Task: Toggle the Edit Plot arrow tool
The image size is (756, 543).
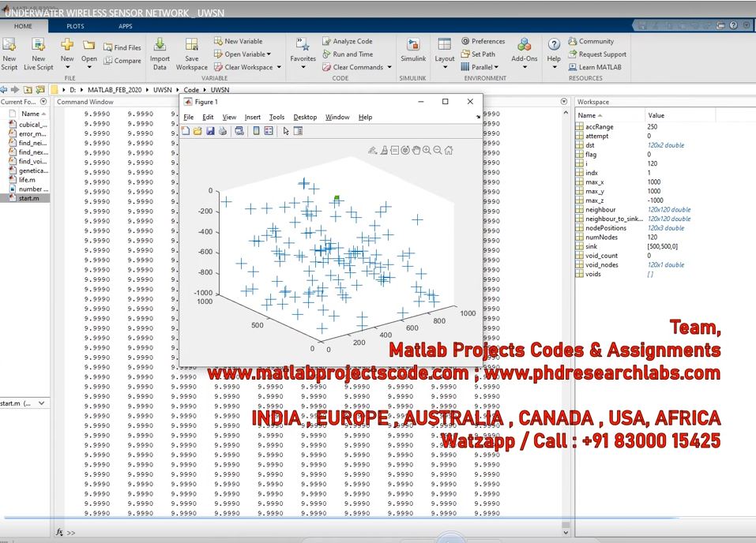Action: click(x=286, y=131)
